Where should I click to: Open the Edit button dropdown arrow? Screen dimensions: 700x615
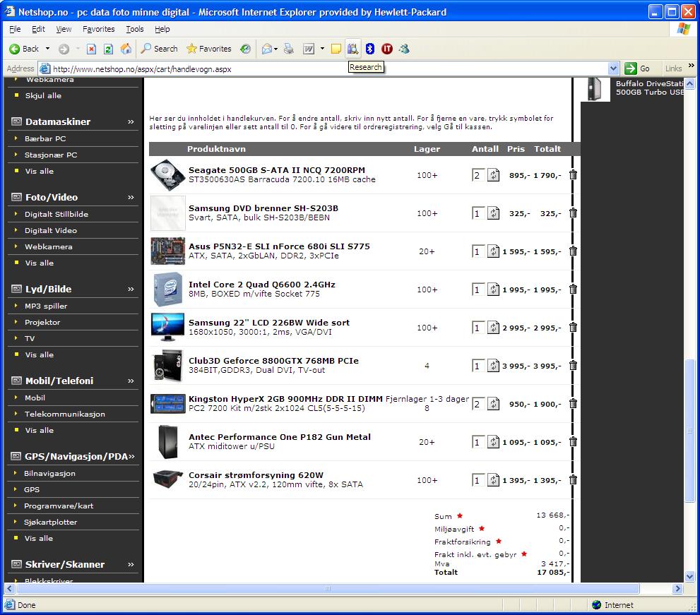point(322,49)
